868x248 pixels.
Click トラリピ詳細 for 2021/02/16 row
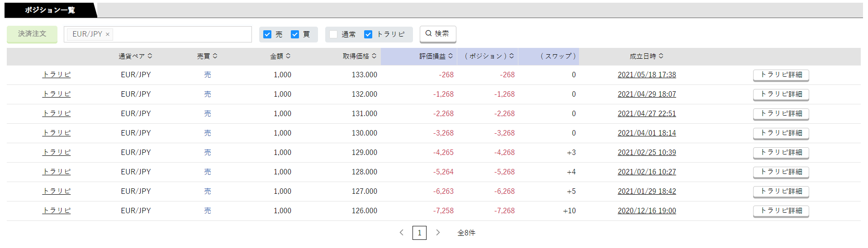(781, 172)
